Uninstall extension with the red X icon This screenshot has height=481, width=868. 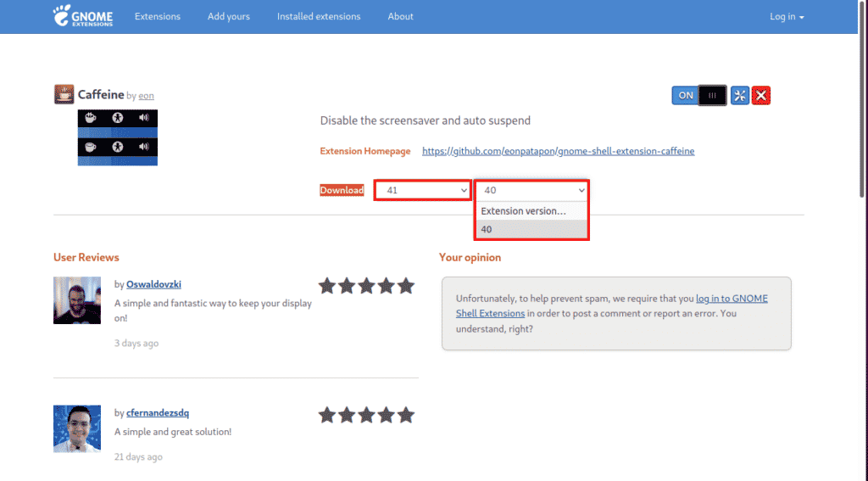(761, 96)
